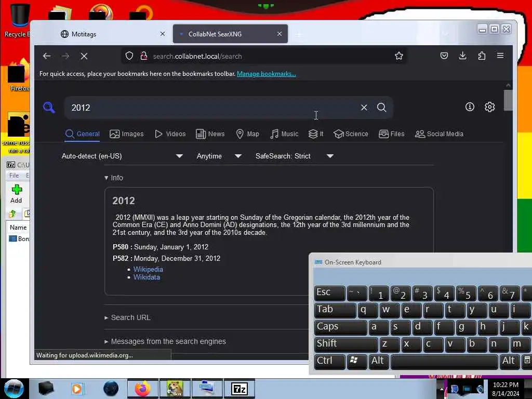Open new browser tab with plus
This screenshot has width=532, height=399.
click(x=299, y=34)
